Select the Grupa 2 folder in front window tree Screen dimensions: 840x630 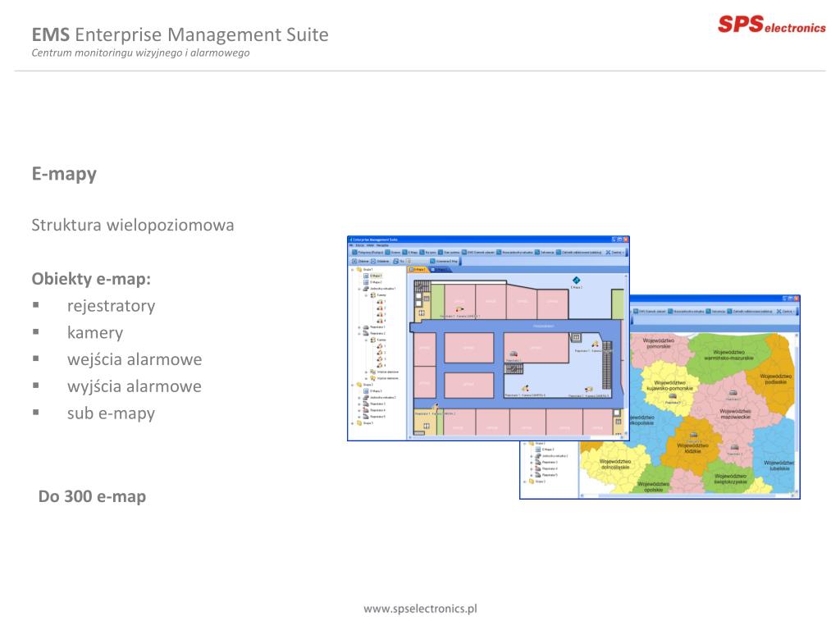(x=364, y=385)
